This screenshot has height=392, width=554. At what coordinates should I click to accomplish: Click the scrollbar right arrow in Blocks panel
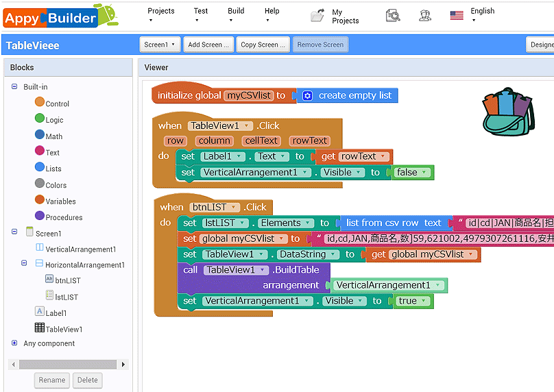click(x=123, y=364)
